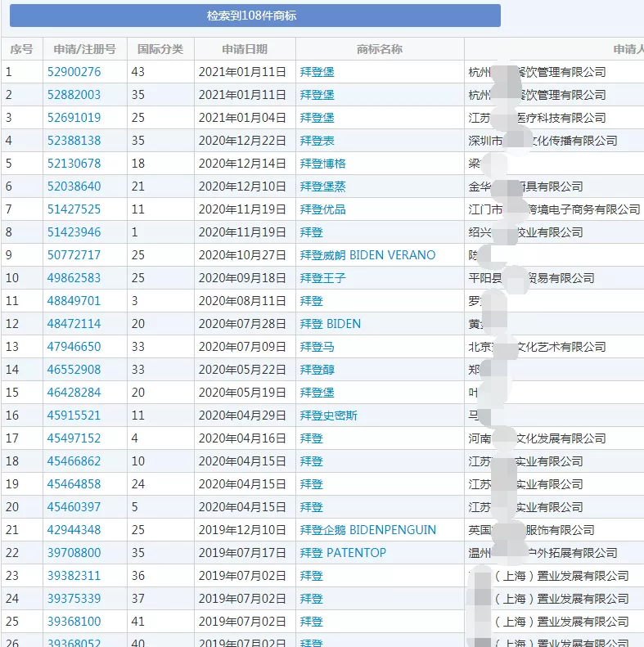The image size is (644, 647).
Task: Click trademark name 拜登史密斯
Action: coord(329,416)
